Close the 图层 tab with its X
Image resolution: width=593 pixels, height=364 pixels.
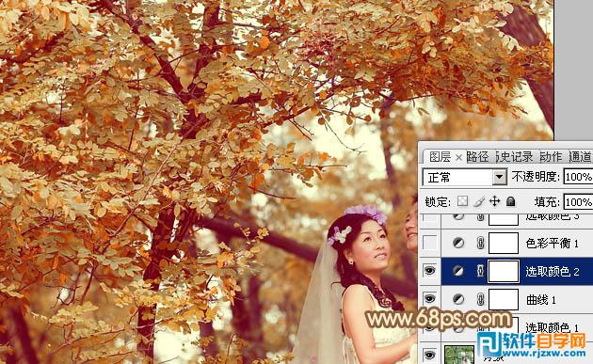tap(458, 157)
